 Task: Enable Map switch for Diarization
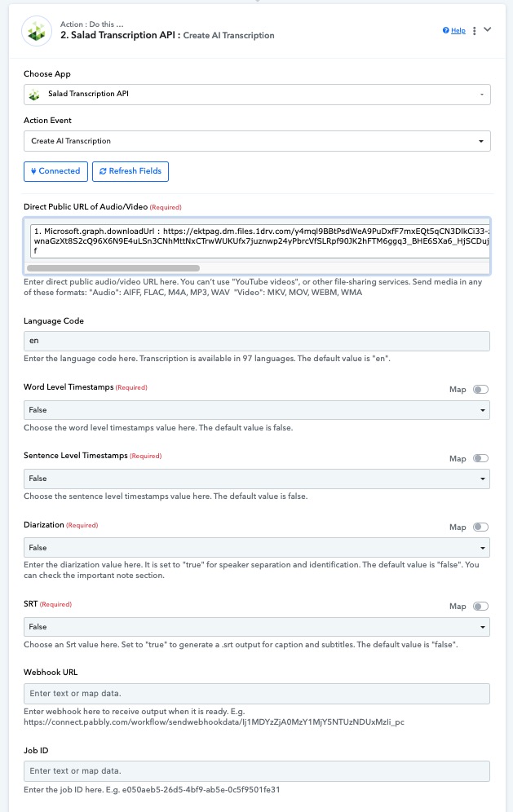point(481,527)
